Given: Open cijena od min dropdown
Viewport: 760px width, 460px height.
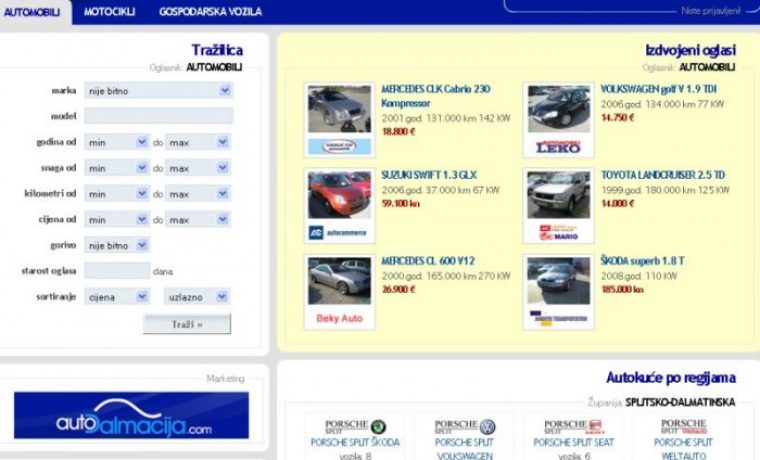Looking at the screenshot, I should pos(117,219).
